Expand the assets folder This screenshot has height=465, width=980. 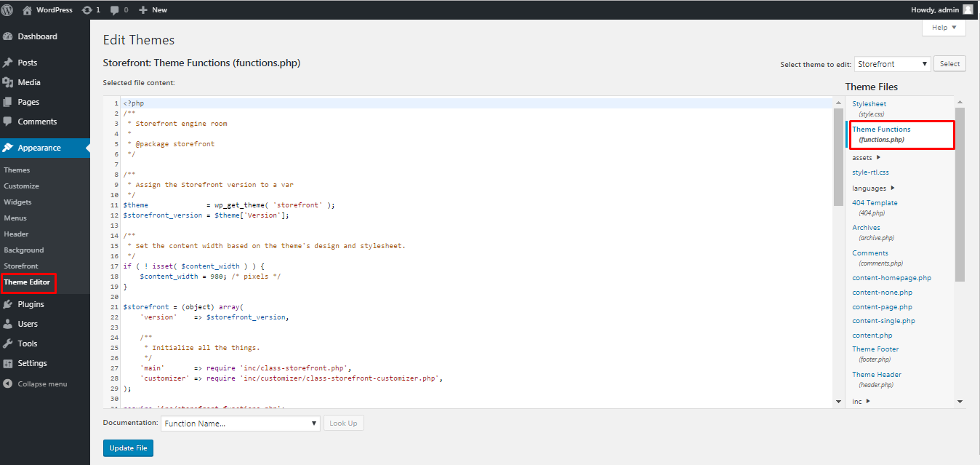point(867,157)
